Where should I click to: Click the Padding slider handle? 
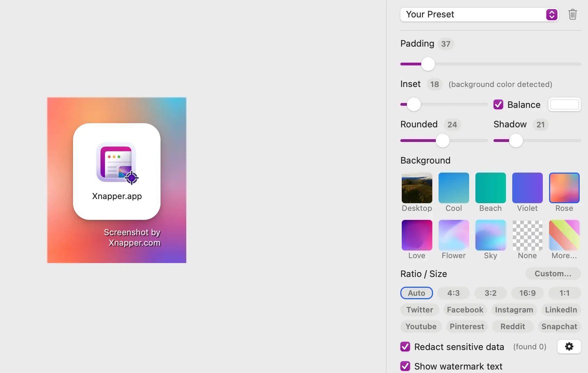[x=428, y=64]
